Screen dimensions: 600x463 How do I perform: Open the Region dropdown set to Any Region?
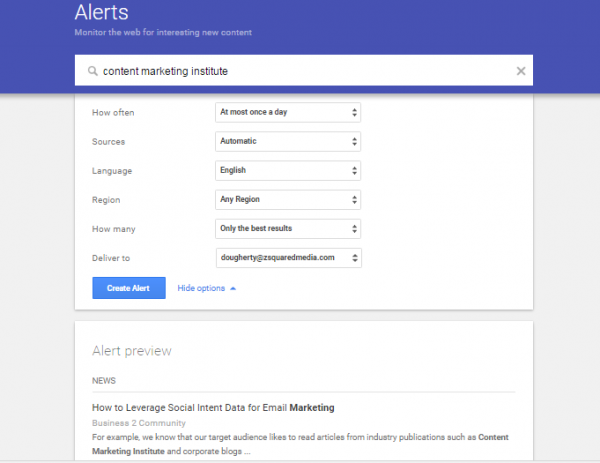click(x=288, y=200)
